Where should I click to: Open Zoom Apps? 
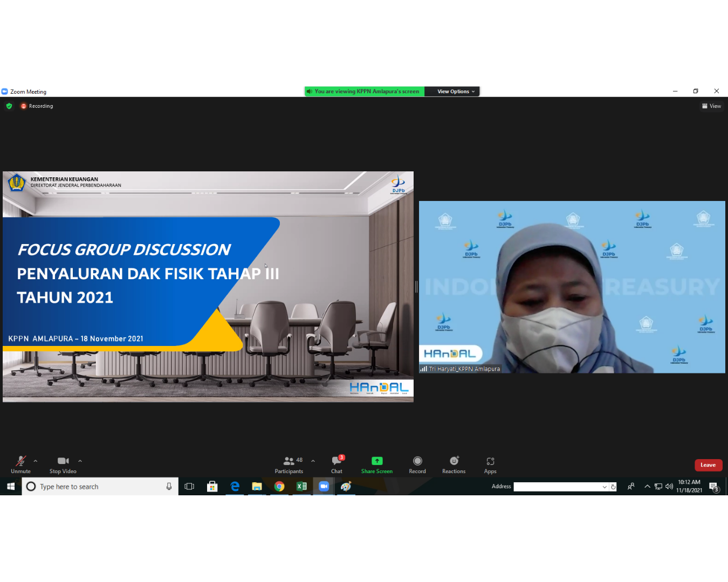point(490,464)
